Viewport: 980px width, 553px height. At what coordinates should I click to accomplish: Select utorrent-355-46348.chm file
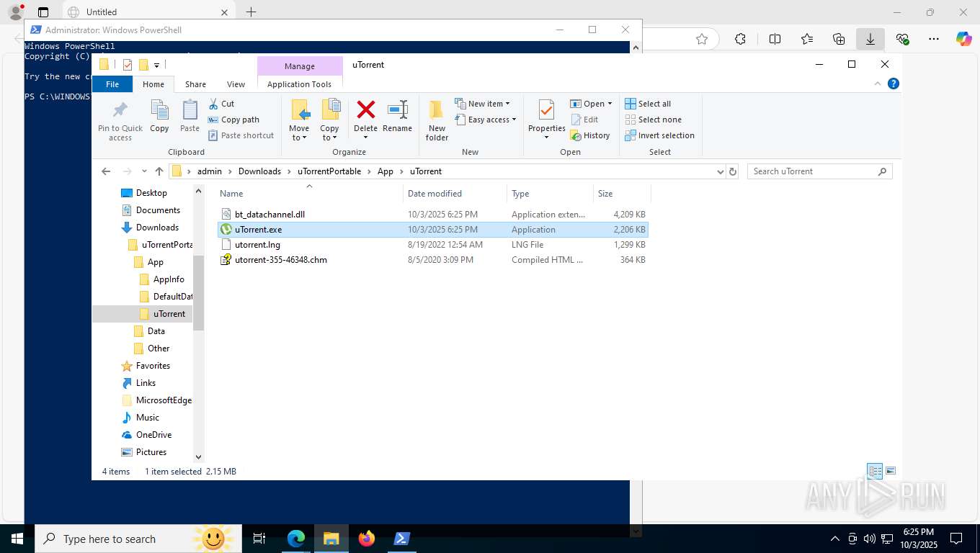[433, 260]
